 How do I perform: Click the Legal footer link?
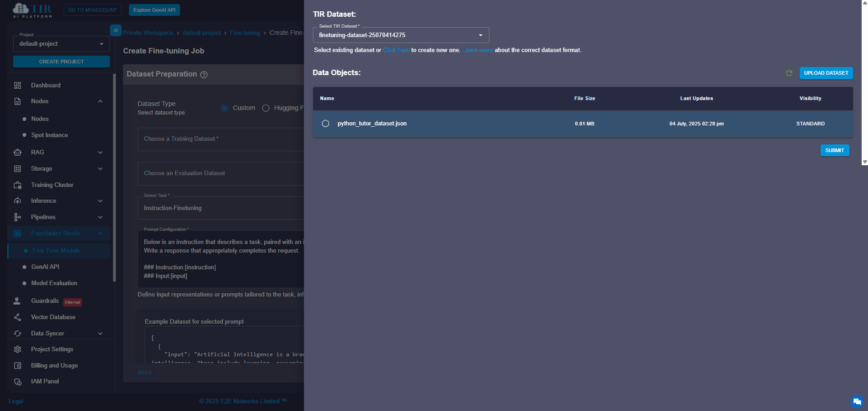(16, 401)
